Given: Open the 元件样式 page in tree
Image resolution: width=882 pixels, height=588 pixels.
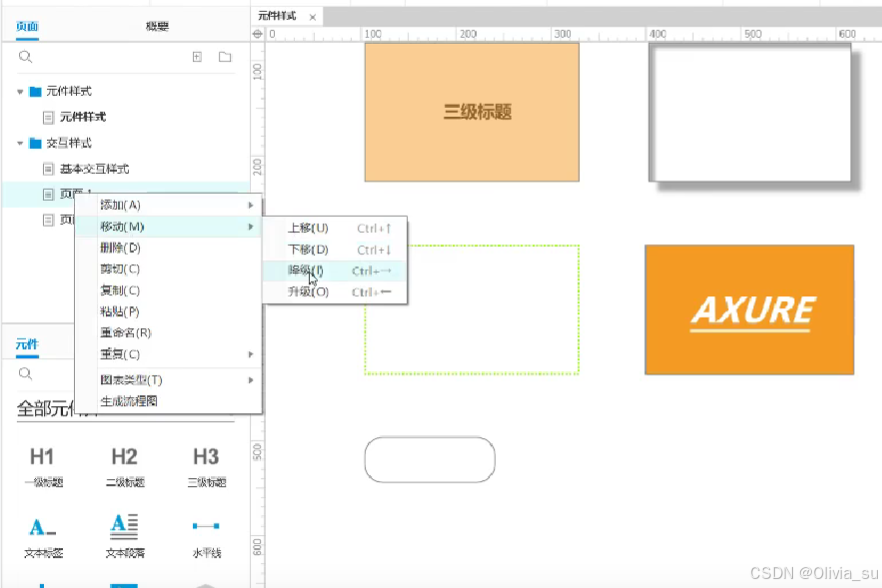Looking at the screenshot, I should (83, 117).
